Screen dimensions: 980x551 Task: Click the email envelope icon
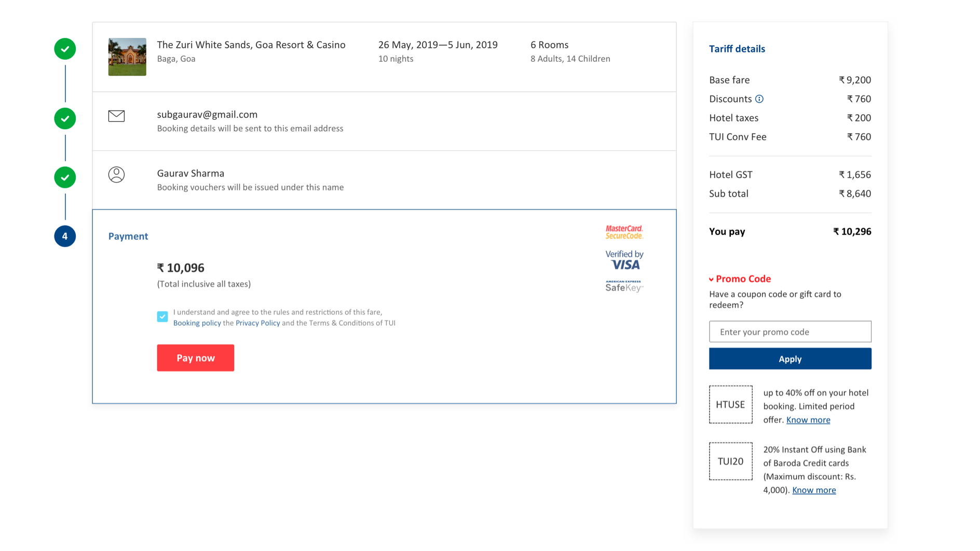pyautogui.click(x=116, y=116)
